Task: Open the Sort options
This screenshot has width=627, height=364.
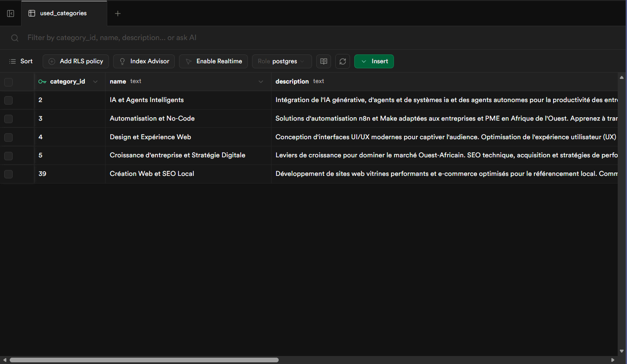Action: (x=21, y=61)
